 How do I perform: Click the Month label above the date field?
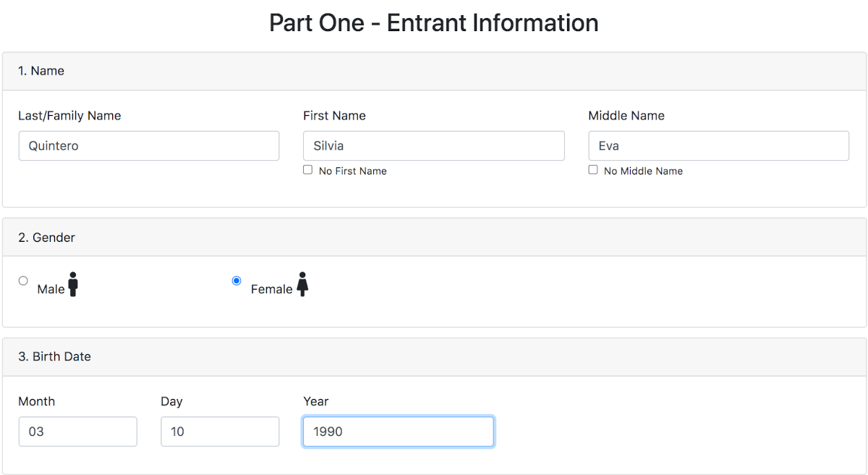pyautogui.click(x=37, y=401)
